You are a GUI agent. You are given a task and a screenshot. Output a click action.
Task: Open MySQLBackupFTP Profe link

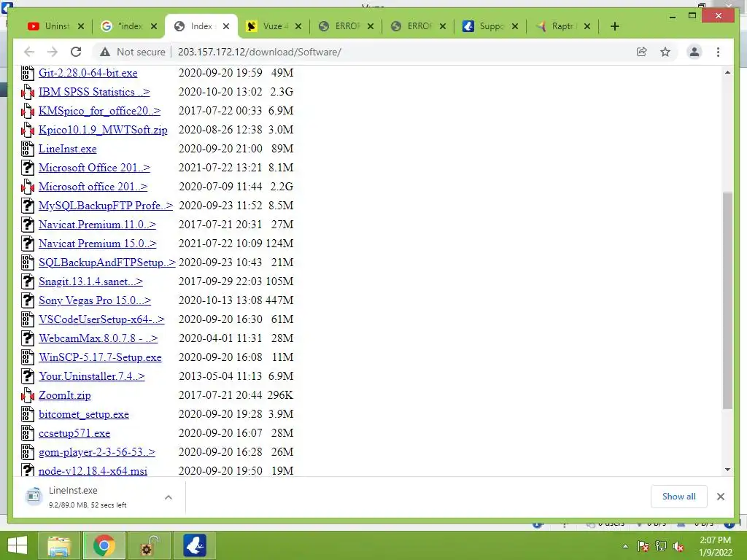click(106, 206)
